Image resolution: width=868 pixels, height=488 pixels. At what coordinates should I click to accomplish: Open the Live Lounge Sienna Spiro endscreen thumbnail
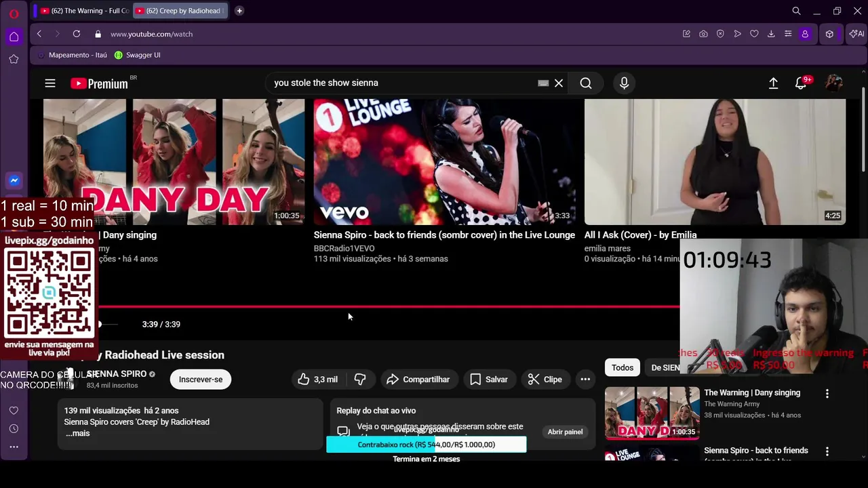click(444, 162)
